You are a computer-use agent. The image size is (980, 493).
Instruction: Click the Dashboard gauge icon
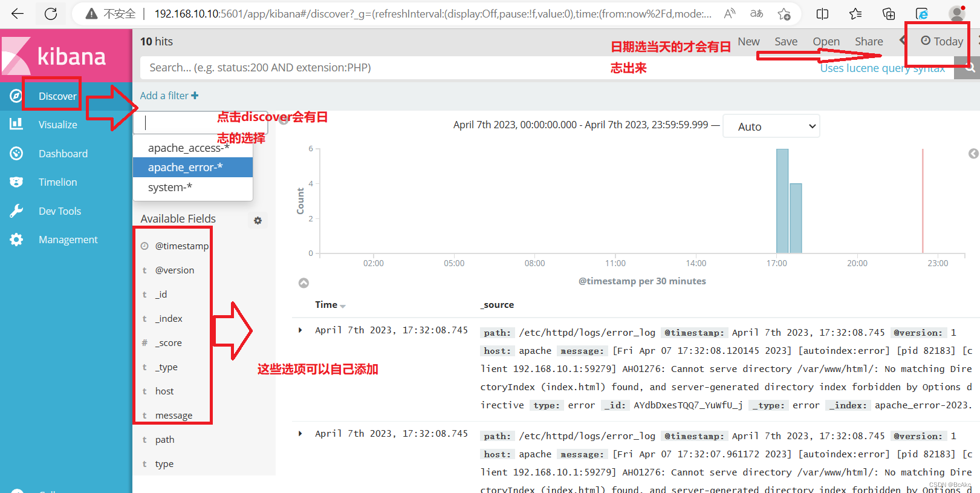point(16,154)
